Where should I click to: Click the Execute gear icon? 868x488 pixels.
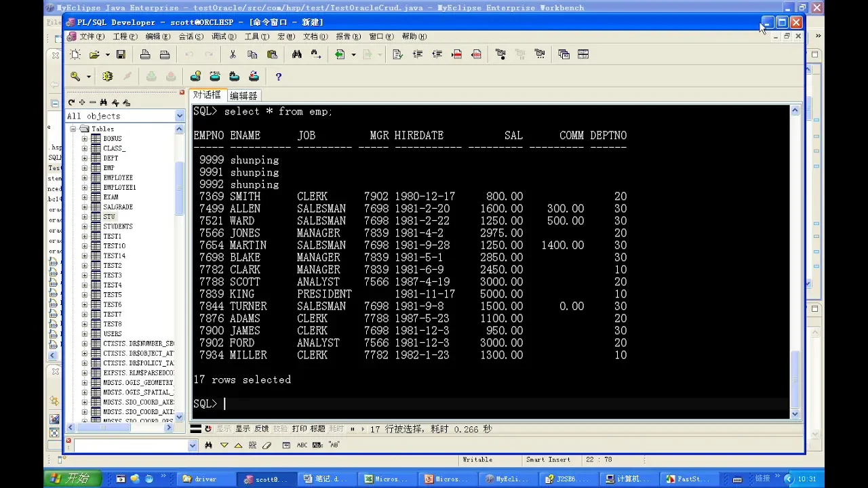[107, 77]
